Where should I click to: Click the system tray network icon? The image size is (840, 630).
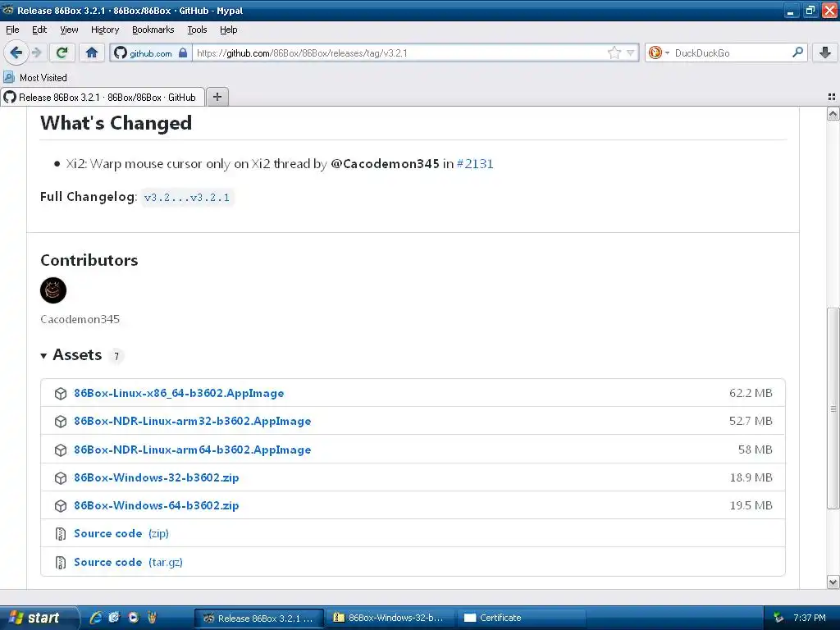click(778, 618)
